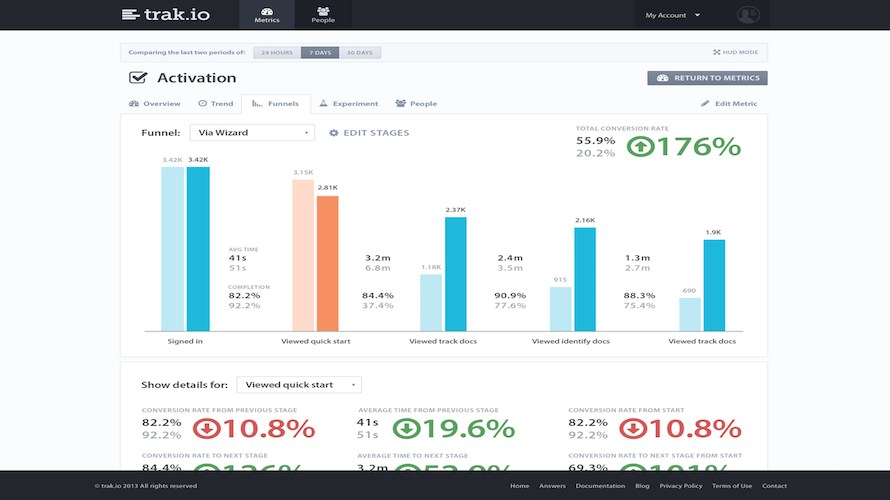Switch to the Trend tab
This screenshot has height=500, width=890.
coord(216,104)
